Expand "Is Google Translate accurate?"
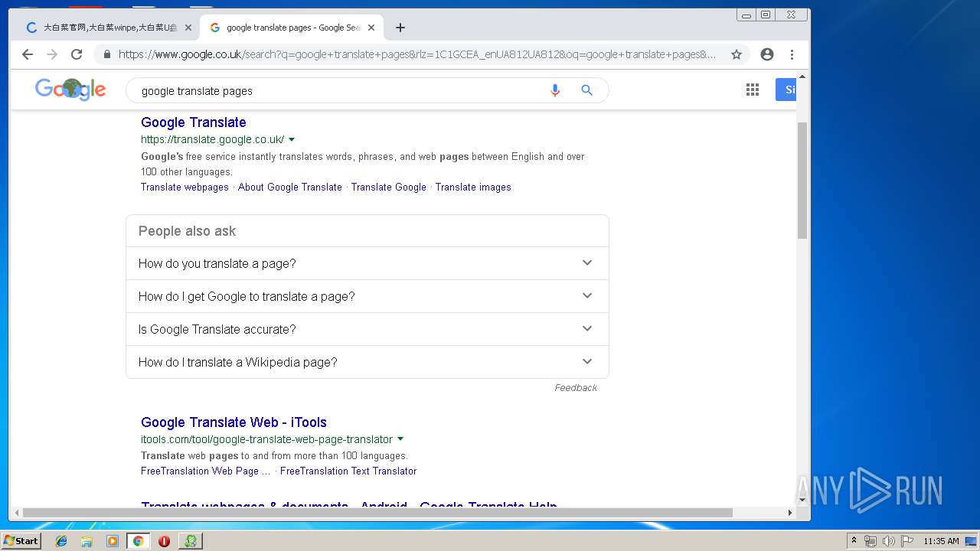980x551 pixels. [367, 329]
